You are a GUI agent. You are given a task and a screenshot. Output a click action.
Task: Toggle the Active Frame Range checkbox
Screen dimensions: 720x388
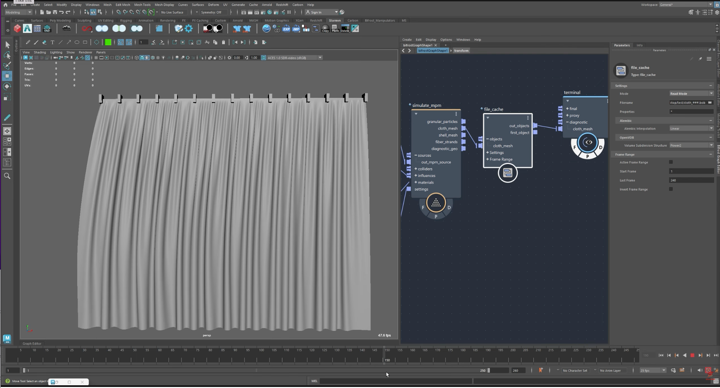point(671,162)
